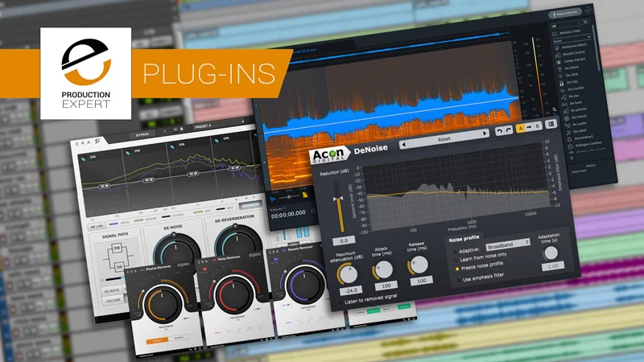Toggle the LINK button in ERA-D
The image size is (644, 362).
coord(97,226)
